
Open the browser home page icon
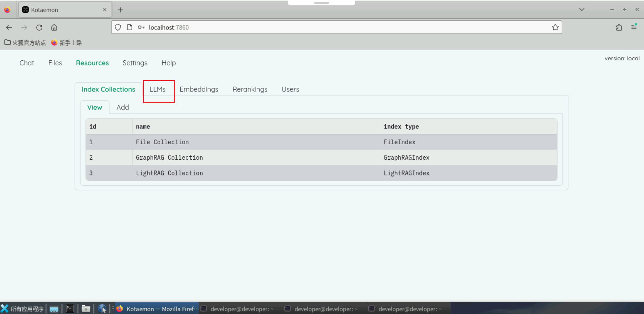pyautogui.click(x=54, y=28)
